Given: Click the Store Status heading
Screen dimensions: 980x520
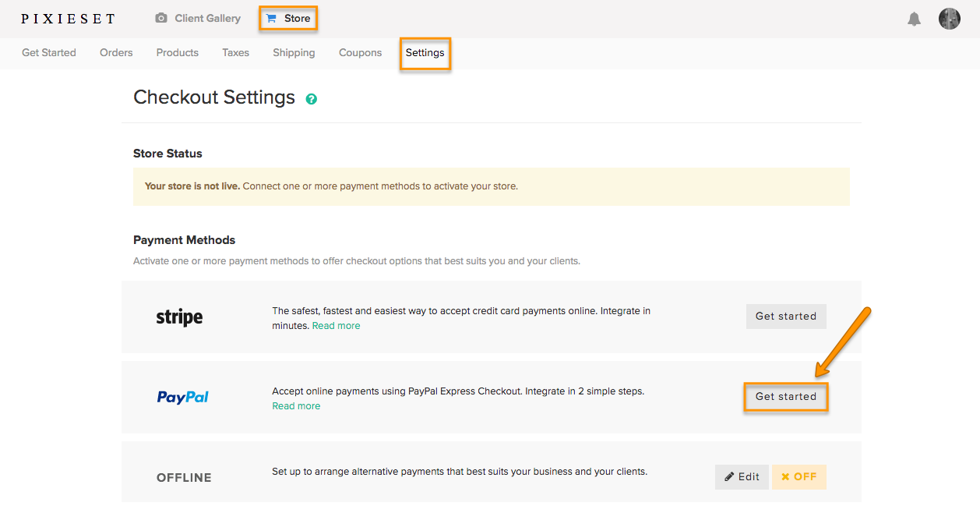Looking at the screenshot, I should click(167, 154).
